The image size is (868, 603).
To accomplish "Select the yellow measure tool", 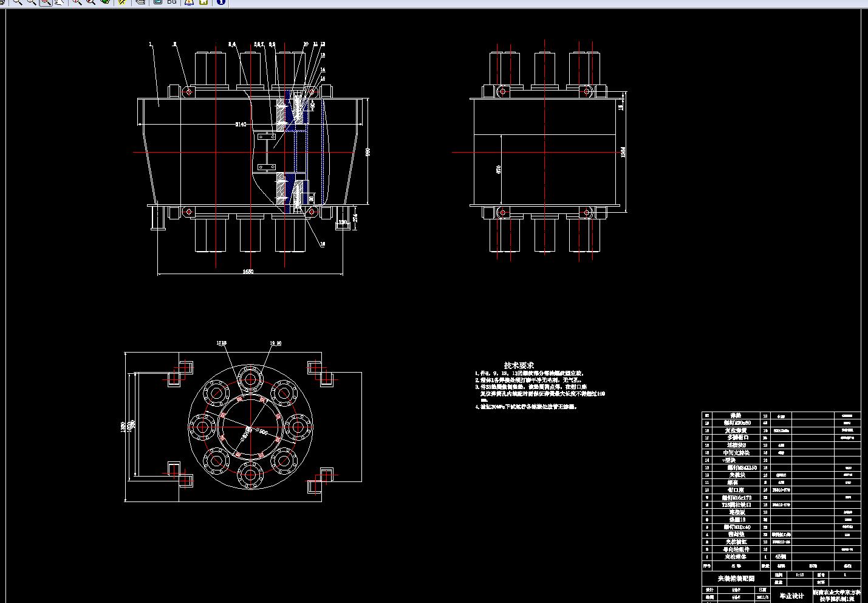I will (122, 2).
